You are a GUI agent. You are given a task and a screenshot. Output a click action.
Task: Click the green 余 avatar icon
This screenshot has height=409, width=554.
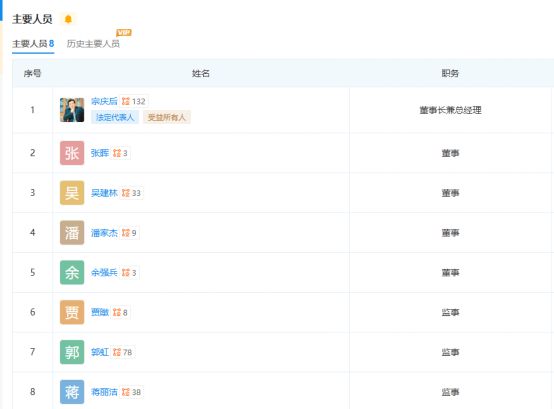(x=72, y=272)
